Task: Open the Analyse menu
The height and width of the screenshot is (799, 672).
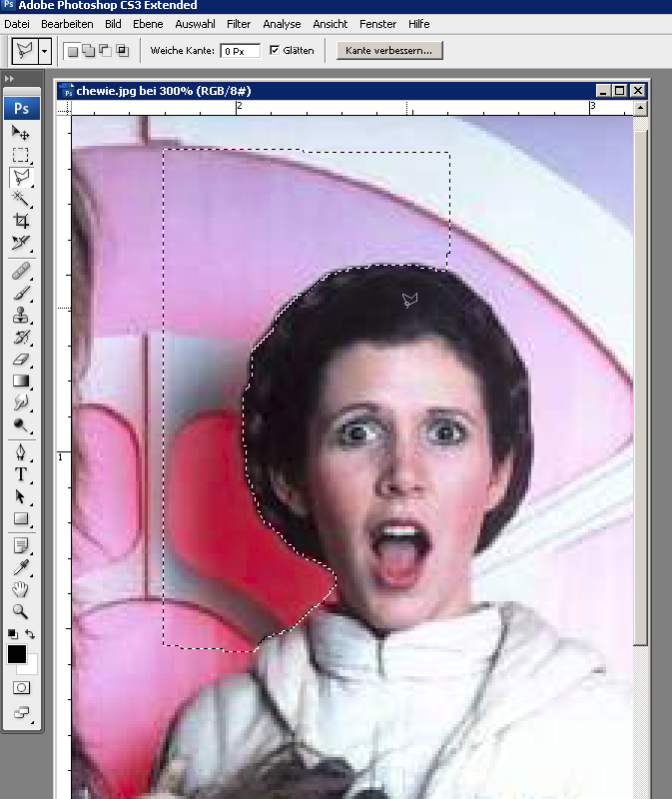Action: pyautogui.click(x=282, y=24)
